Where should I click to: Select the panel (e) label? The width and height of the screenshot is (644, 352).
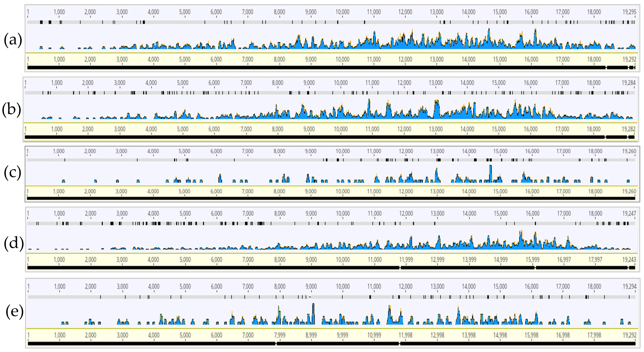[x=14, y=312]
